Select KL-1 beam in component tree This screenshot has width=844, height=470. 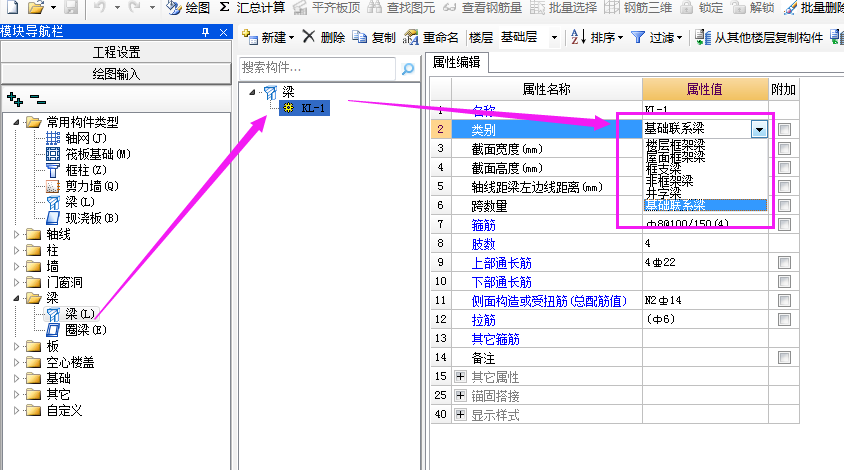(x=305, y=108)
